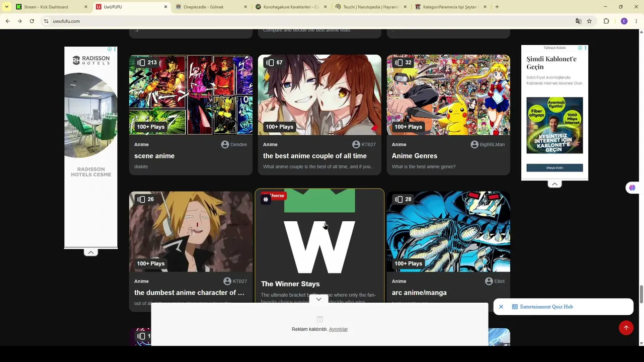Open the Entertainment Quiz Hub link
644x362 pixels.
click(546, 307)
